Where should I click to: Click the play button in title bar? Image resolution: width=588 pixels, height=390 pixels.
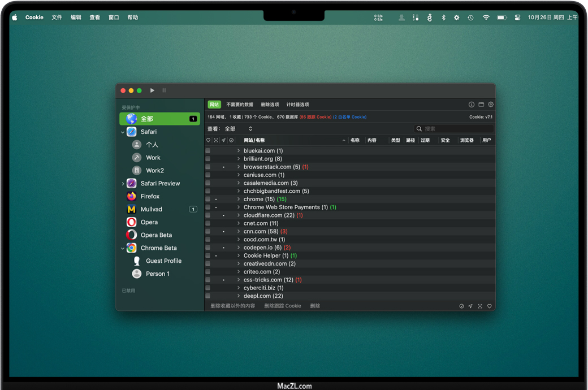[152, 90]
